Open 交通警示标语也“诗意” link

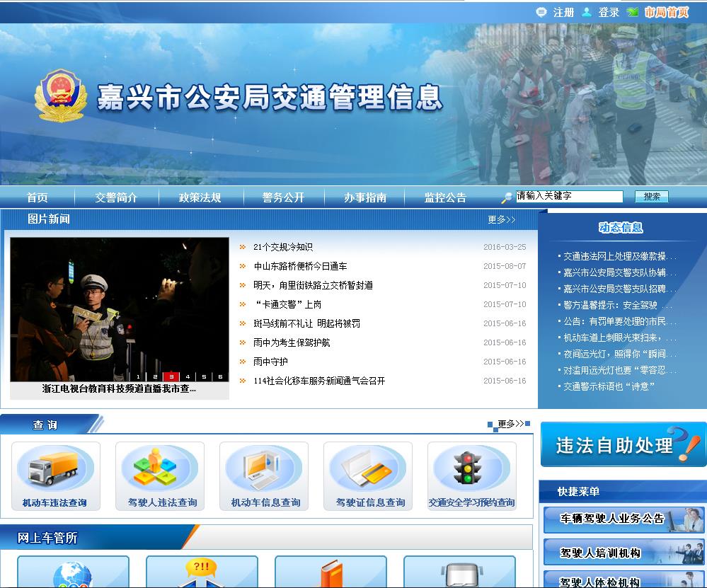coord(609,386)
